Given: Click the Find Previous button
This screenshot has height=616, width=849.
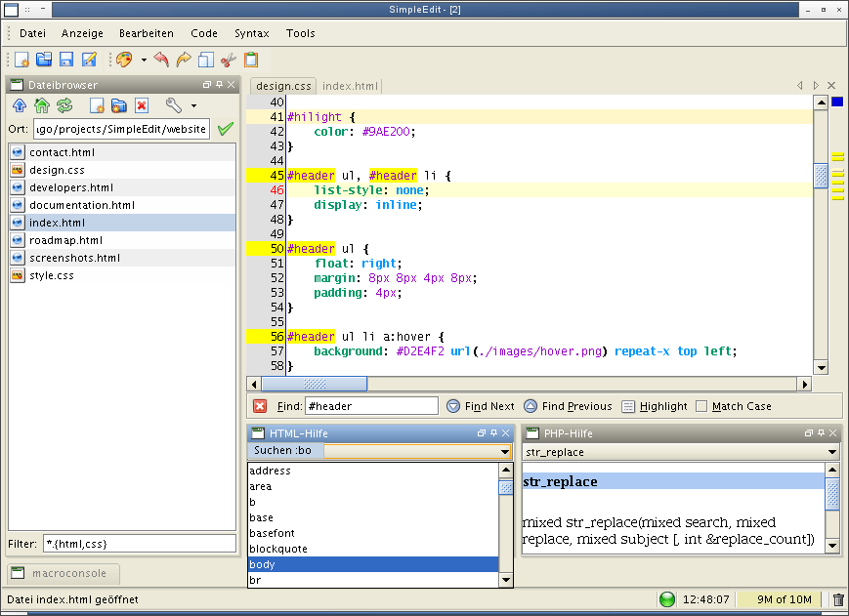Looking at the screenshot, I should coord(568,406).
